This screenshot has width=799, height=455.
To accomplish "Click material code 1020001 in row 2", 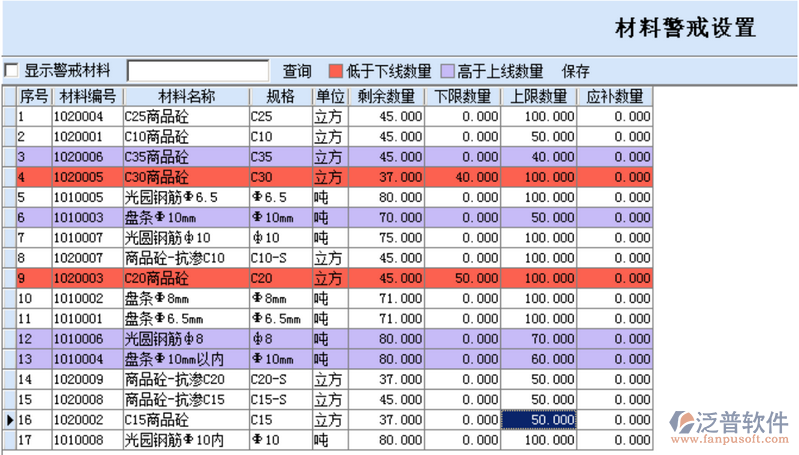I will coord(88,137).
